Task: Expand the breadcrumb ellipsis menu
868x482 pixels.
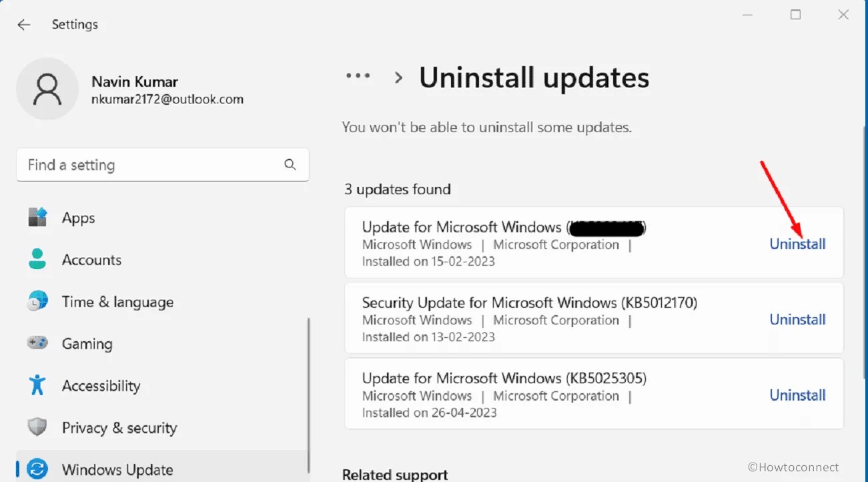Action: click(x=358, y=76)
